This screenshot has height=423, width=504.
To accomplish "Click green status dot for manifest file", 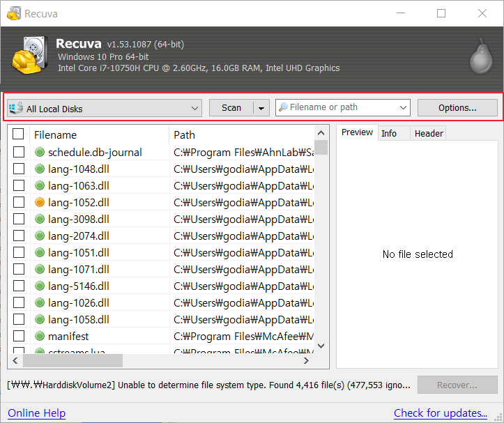I will 40,336.
